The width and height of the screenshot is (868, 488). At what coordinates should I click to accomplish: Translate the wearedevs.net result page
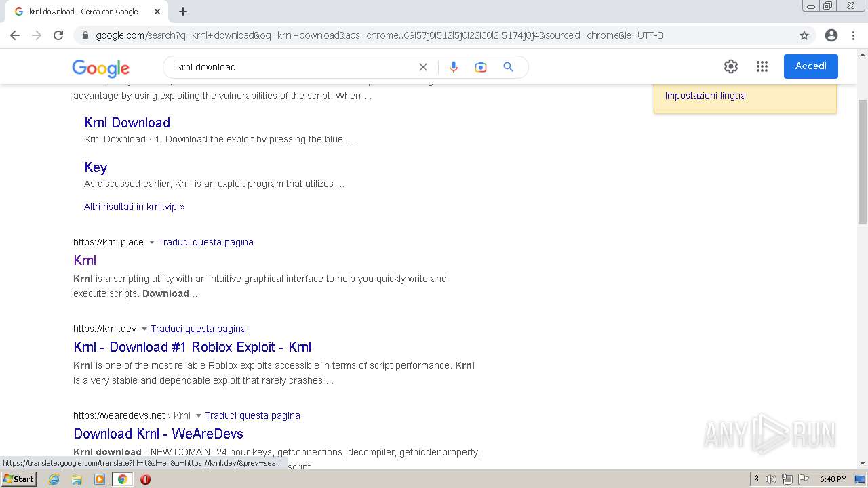[x=252, y=415]
